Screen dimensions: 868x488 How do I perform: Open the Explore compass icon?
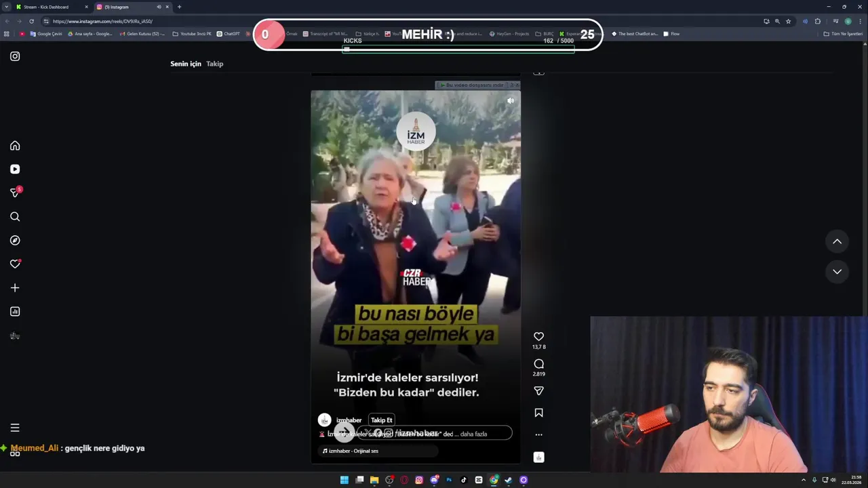point(15,241)
